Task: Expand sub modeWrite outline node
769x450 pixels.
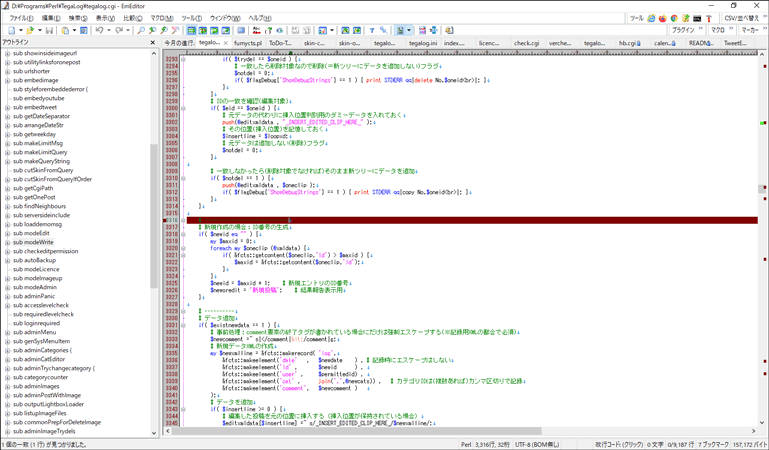Action: (7, 243)
